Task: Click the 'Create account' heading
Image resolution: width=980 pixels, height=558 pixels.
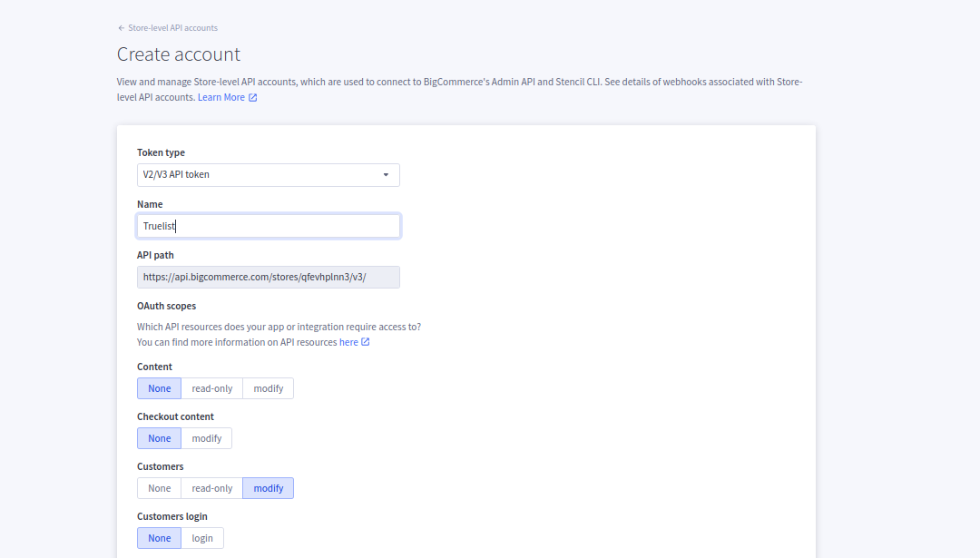Action: (x=179, y=54)
